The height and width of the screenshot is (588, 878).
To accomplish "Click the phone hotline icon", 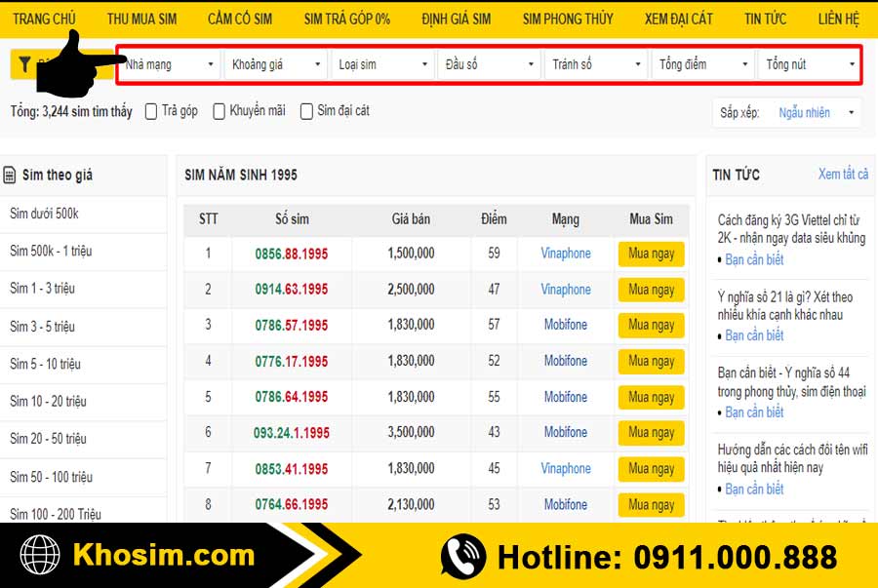I will [462, 557].
